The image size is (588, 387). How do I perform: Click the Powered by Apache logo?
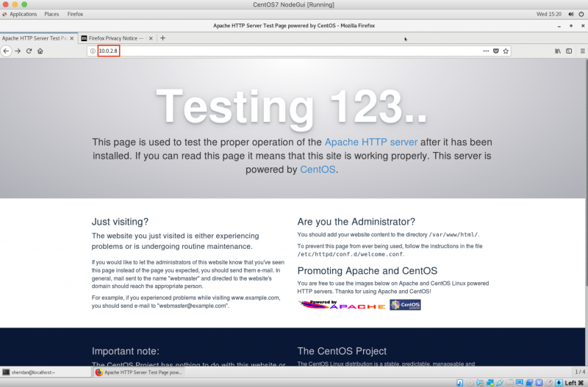[342, 305]
